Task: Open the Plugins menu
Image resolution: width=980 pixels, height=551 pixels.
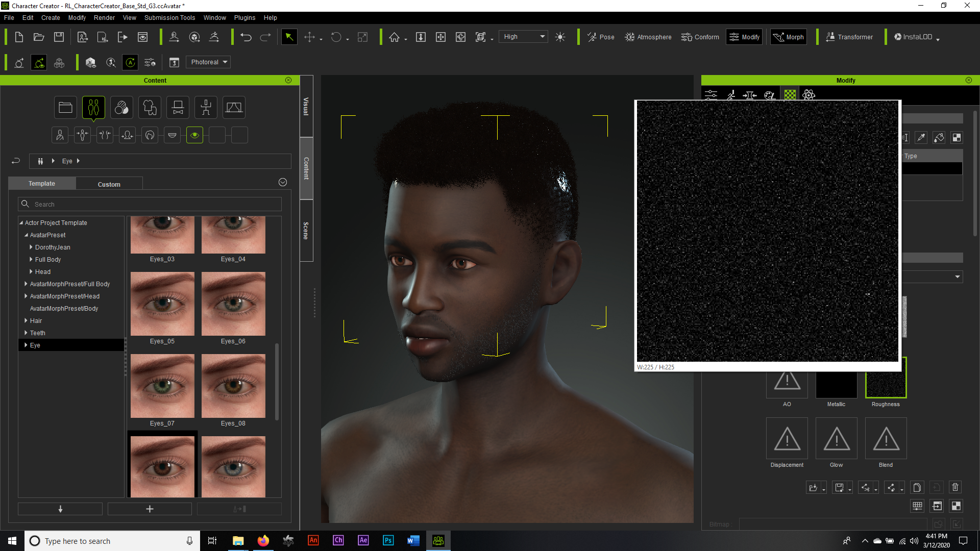Action: click(244, 18)
